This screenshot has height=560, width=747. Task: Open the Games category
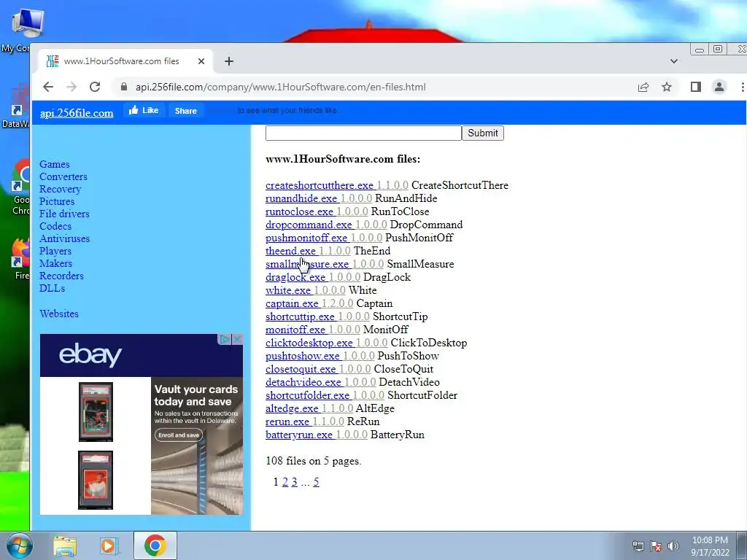tap(54, 164)
